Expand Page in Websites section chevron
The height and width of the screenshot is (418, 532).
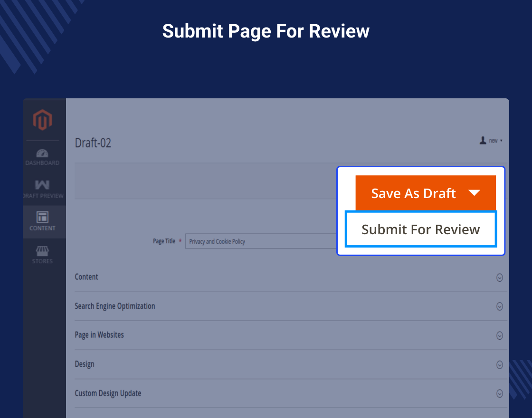tap(499, 335)
